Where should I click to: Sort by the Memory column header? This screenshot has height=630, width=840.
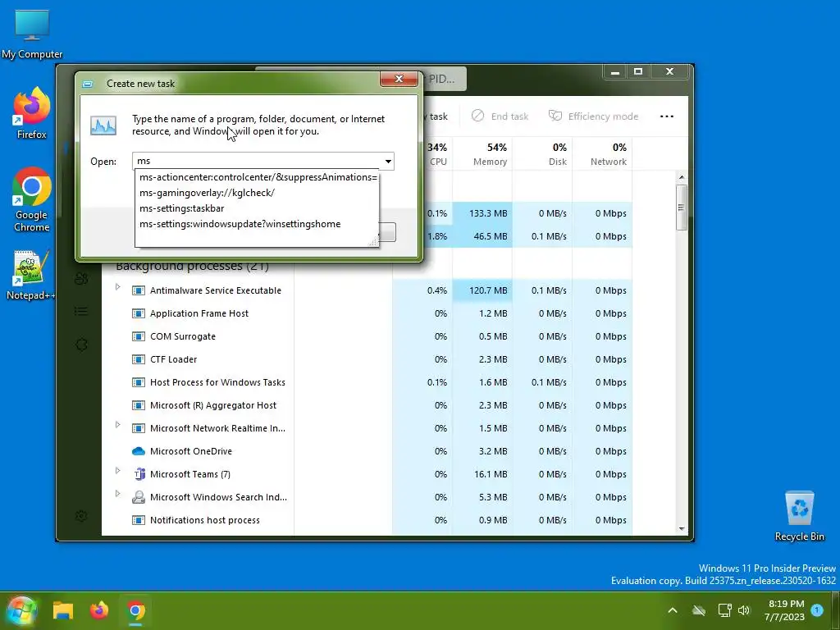click(x=482, y=153)
